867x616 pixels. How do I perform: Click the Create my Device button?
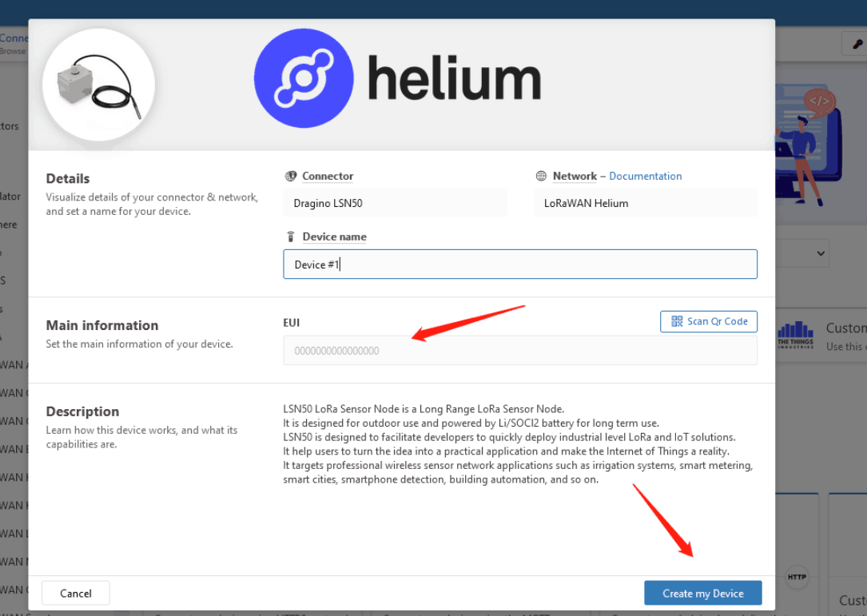[x=702, y=593]
